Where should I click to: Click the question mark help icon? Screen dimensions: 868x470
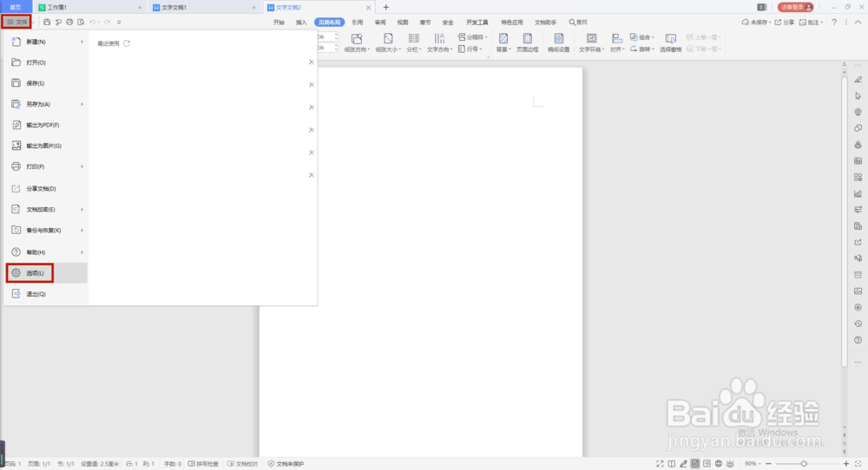(x=834, y=23)
